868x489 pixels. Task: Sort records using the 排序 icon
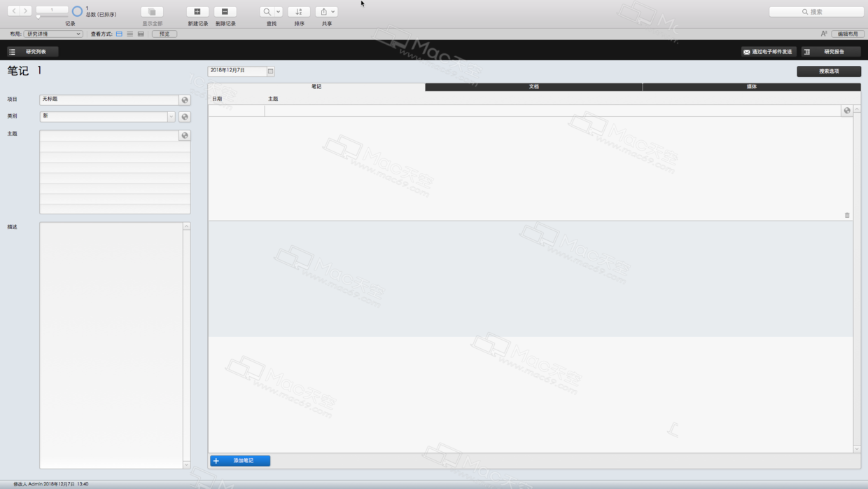(299, 11)
